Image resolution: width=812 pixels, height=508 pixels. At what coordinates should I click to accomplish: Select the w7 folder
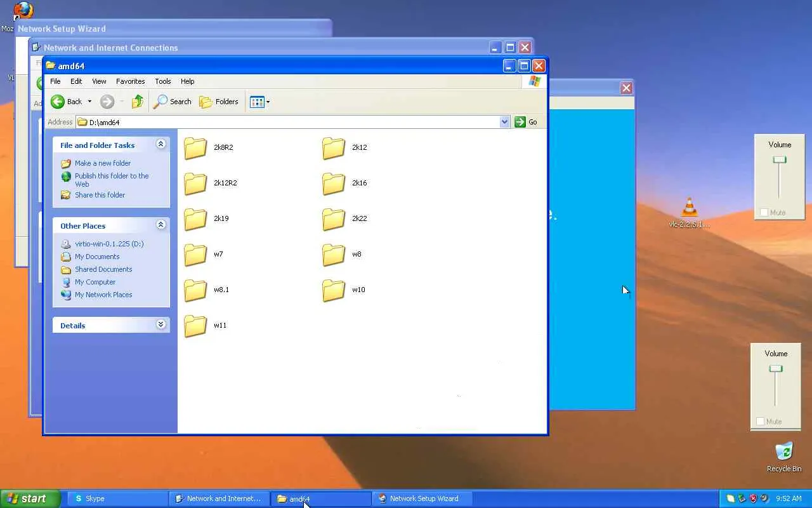pos(195,255)
